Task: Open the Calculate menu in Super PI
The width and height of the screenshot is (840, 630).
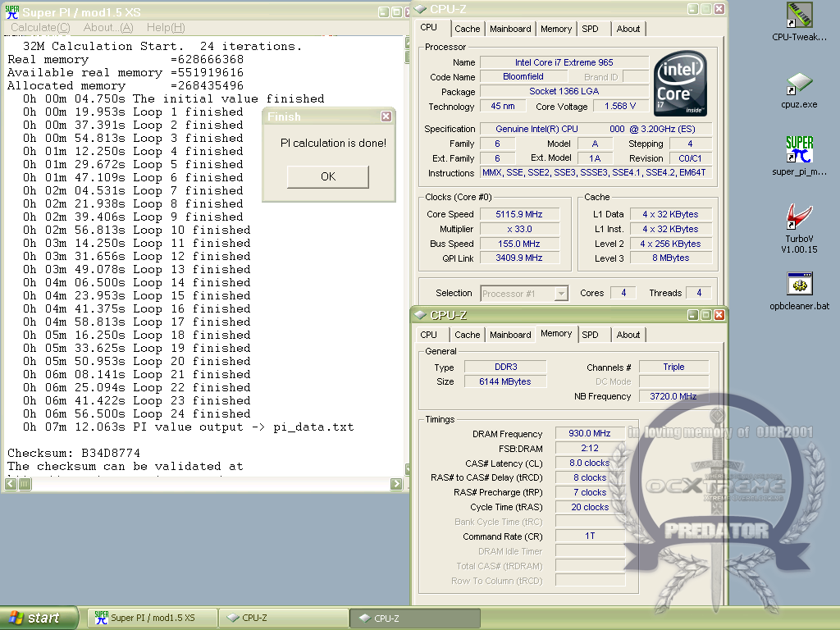Action: tap(40, 27)
